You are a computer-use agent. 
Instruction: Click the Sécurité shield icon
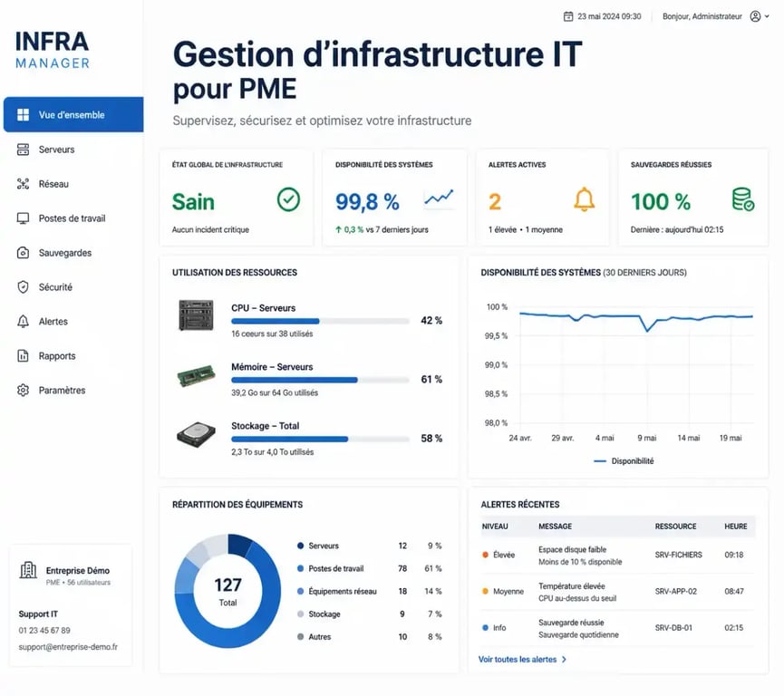point(23,287)
